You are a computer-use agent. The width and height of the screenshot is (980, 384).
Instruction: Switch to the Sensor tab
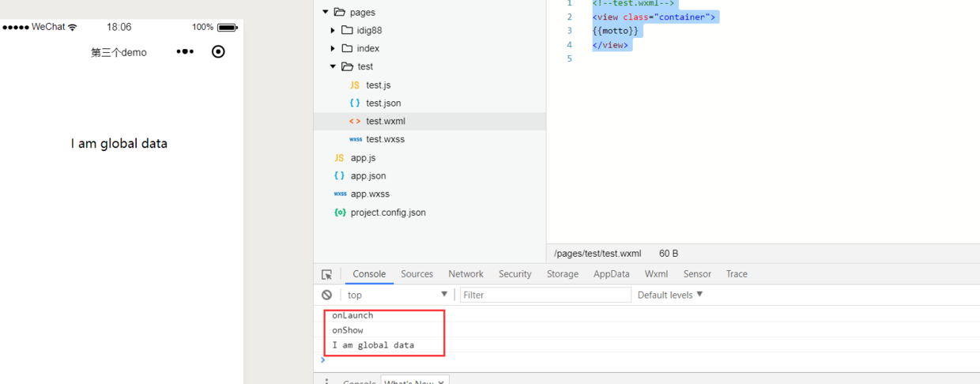(697, 274)
